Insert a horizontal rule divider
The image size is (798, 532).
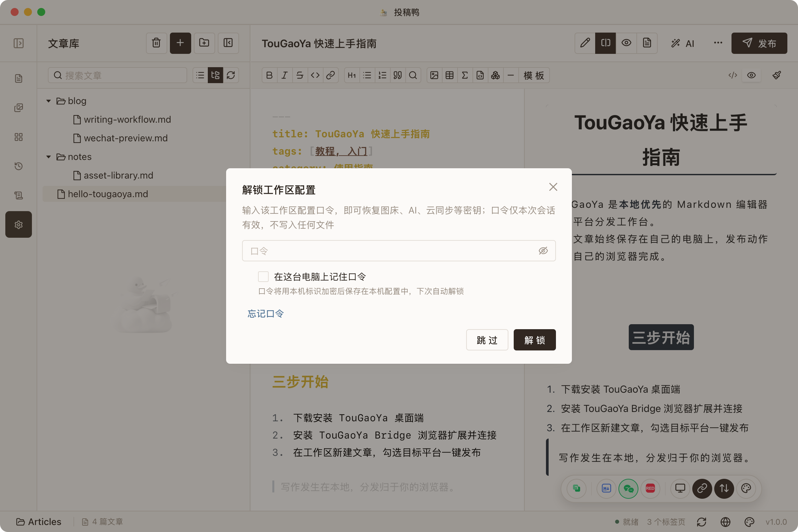click(x=511, y=75)
